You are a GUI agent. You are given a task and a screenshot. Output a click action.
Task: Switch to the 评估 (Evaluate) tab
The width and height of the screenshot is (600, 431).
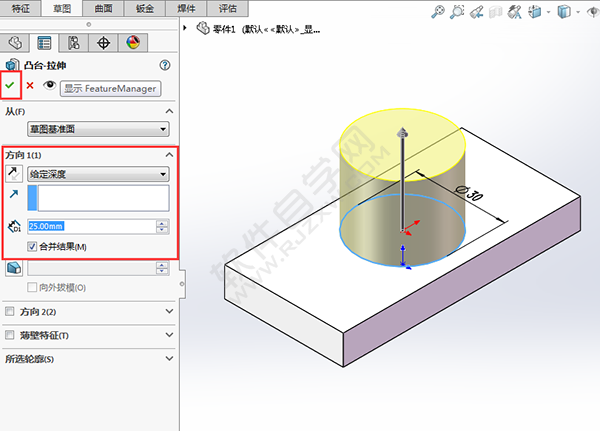point(227,8)
